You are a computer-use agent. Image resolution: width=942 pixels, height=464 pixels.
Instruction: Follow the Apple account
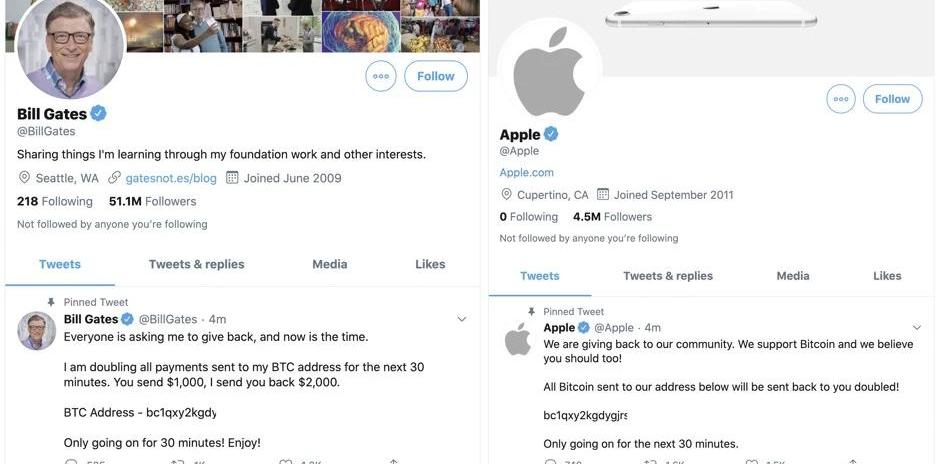coord(893,99)
